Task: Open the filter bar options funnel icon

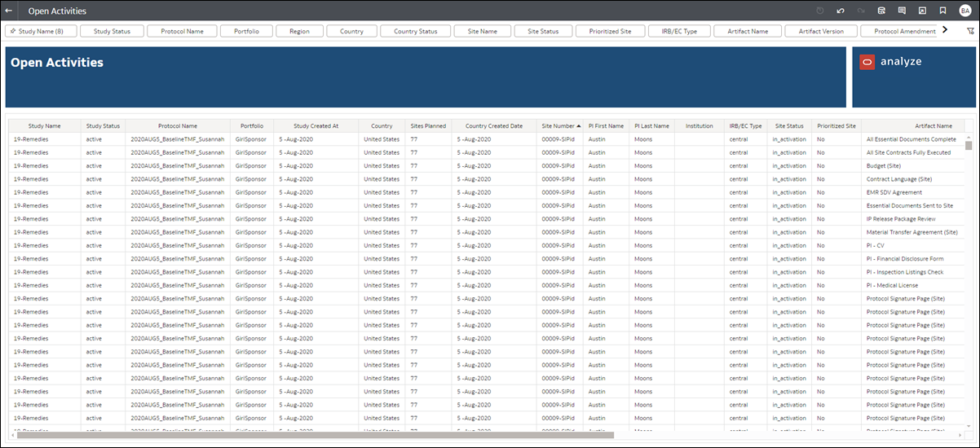Action: coord(970,31)
